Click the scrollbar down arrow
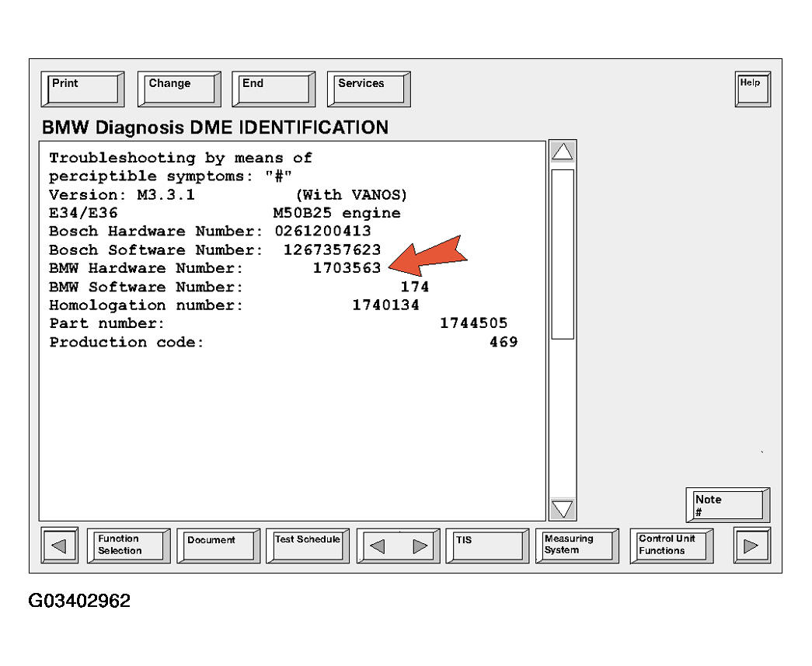Image resolution: width=812 pixels, height=666 pixels. pos(563,509)
